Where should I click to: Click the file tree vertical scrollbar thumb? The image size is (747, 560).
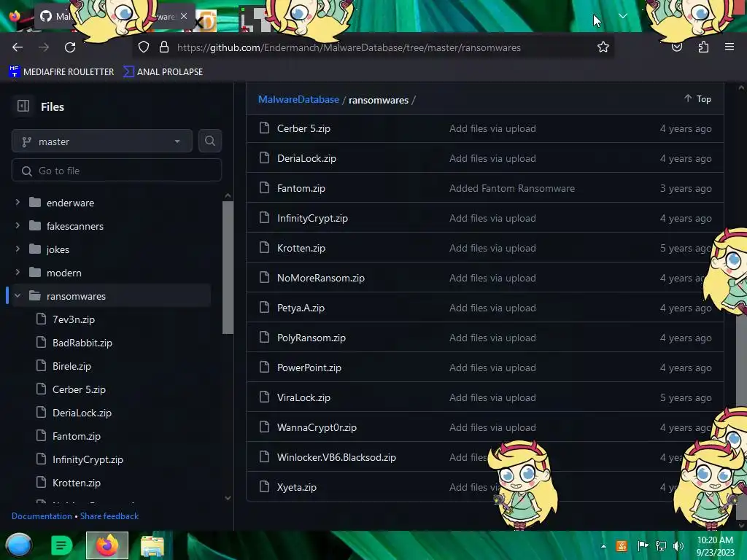[x=228, y=268]
